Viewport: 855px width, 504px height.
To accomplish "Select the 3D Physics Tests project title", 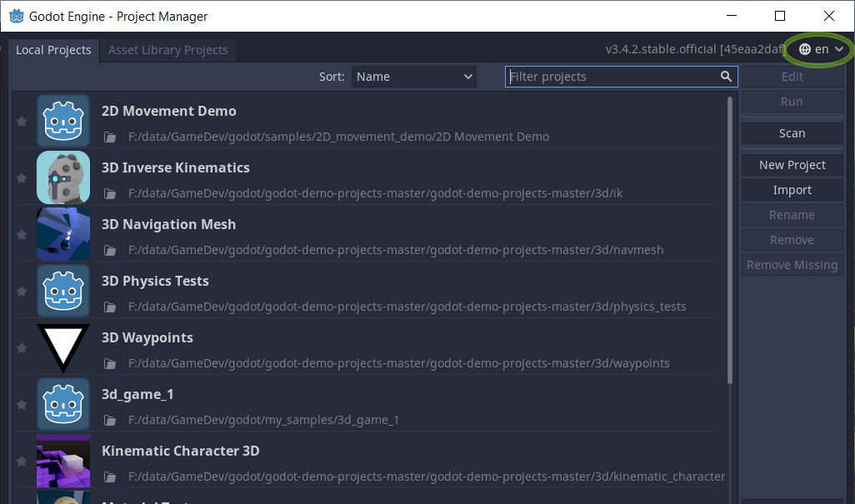I will click(x=155, y=281).
